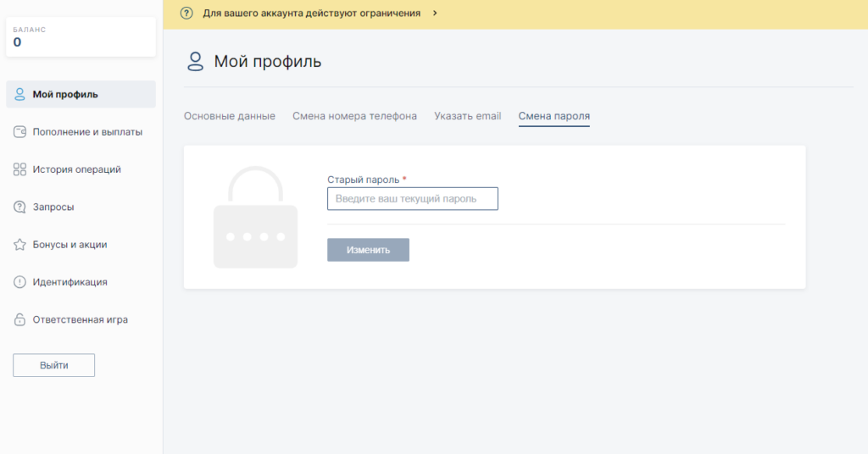The image size is (868, 454).
Task: Click the exclamation icon for identification
Action: point(19,282)
